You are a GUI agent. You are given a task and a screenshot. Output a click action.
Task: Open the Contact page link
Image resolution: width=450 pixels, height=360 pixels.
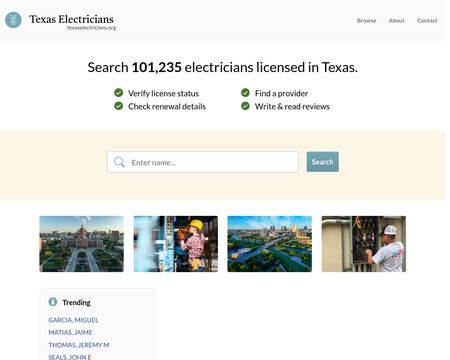tap(427, 21)
